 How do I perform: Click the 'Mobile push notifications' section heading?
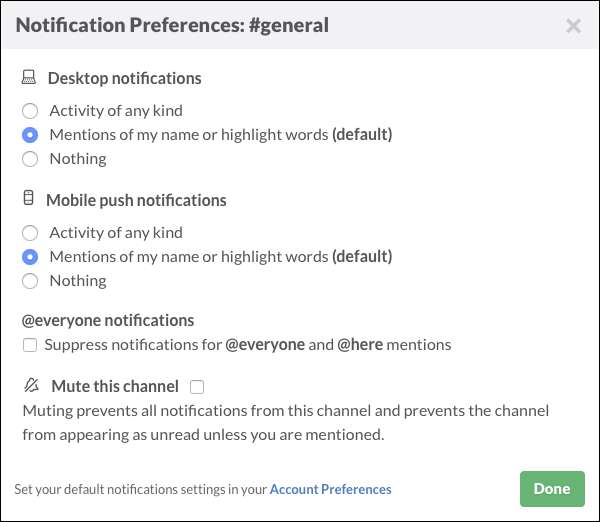(136, 200)
